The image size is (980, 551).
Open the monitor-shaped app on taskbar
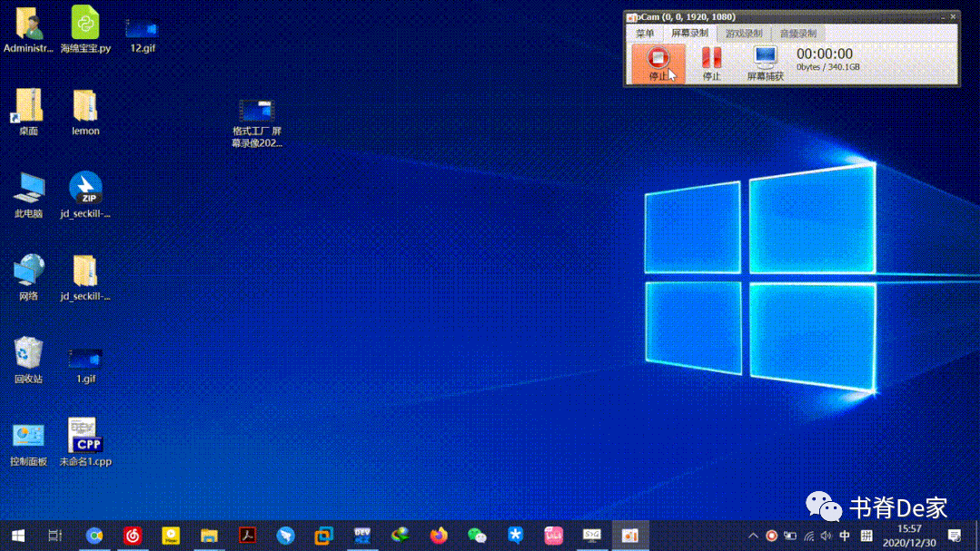(x=591, y=536)
